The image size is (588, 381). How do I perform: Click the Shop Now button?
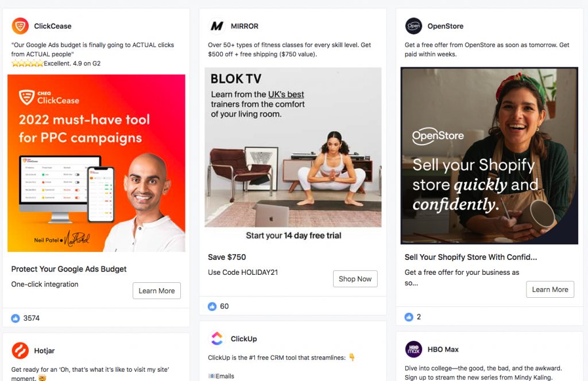[355, 279]
